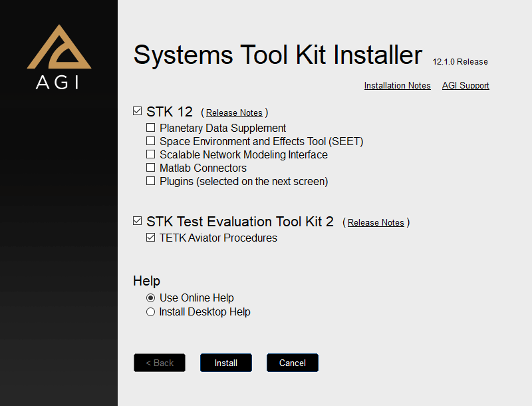Click the Systems Tool Kit Installer title
This screenshot has width=532, height=406.
277,55
